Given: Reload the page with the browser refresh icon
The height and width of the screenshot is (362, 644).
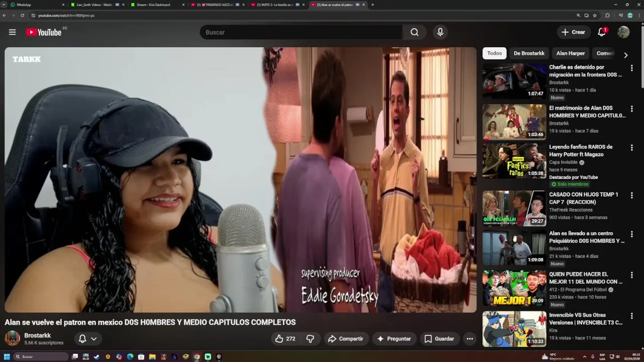Looking at the screenshot, I should (x=22, y=16).
